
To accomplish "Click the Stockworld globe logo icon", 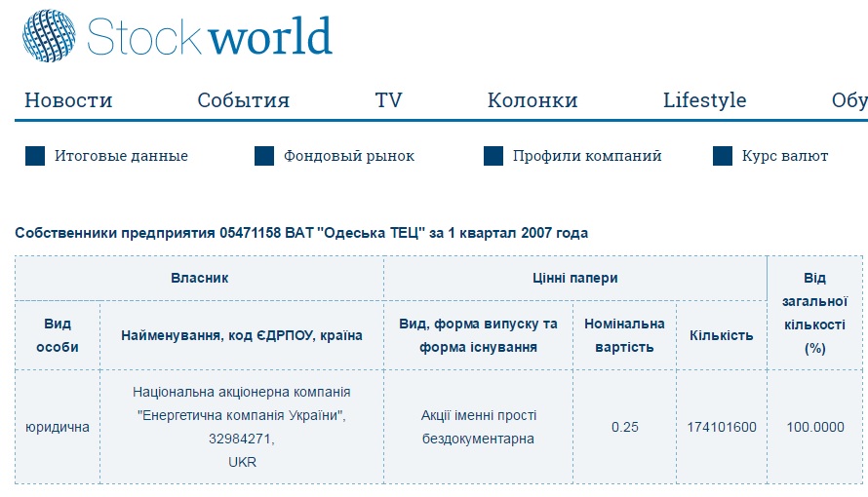I will pyautogui.click(x=50, y=36).
